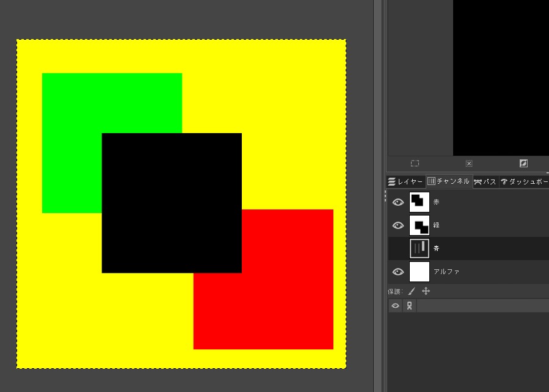Viewport: 549px width, 392px height.
Task: Switch to the レイヤー (Layers) tab
Action: coord(405,182)
